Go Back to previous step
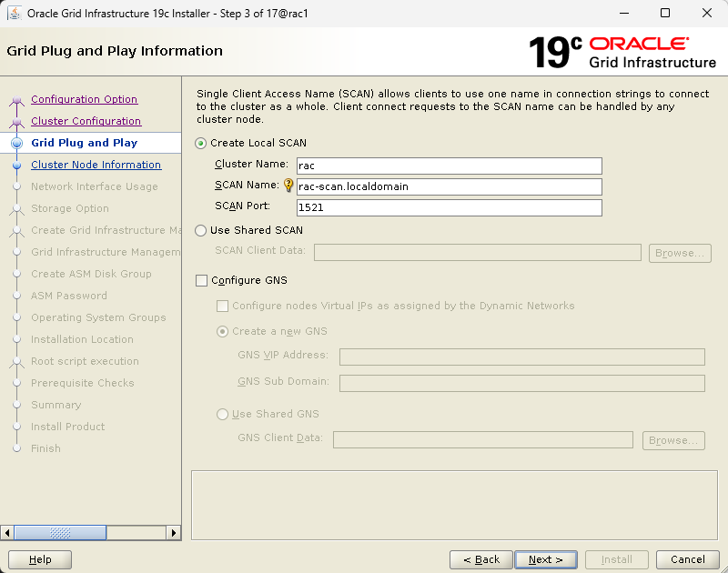728x573 pixels. (x=481, y=559)
